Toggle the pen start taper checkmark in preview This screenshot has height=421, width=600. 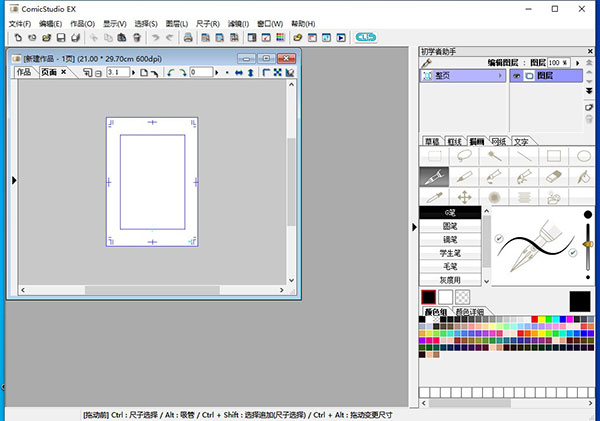(x=499, y=238)
